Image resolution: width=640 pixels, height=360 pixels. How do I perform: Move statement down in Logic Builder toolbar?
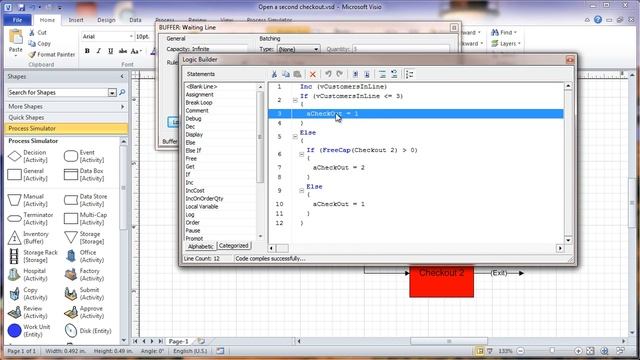pos(367,74)
